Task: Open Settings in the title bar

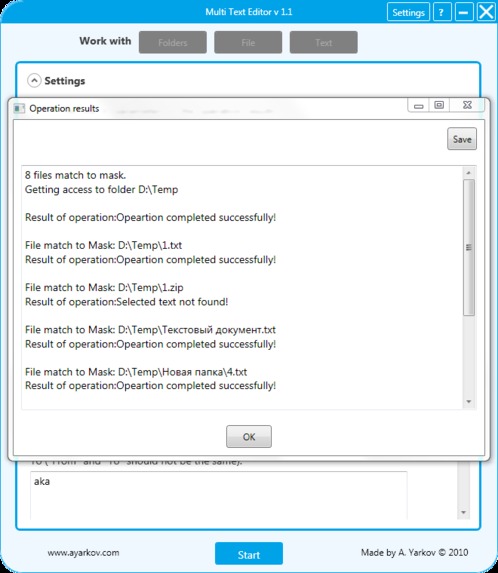Action: tap(408, 12)
